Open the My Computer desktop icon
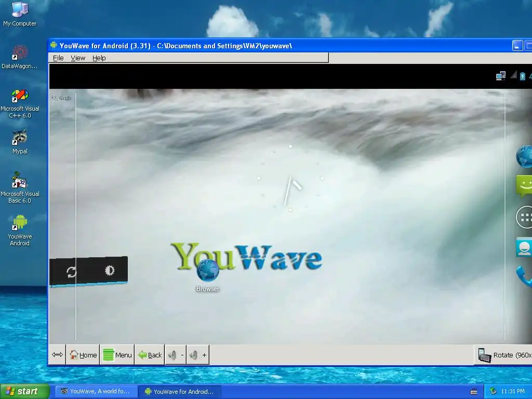The height and width of the screenshot is (399, 532). 20,14
